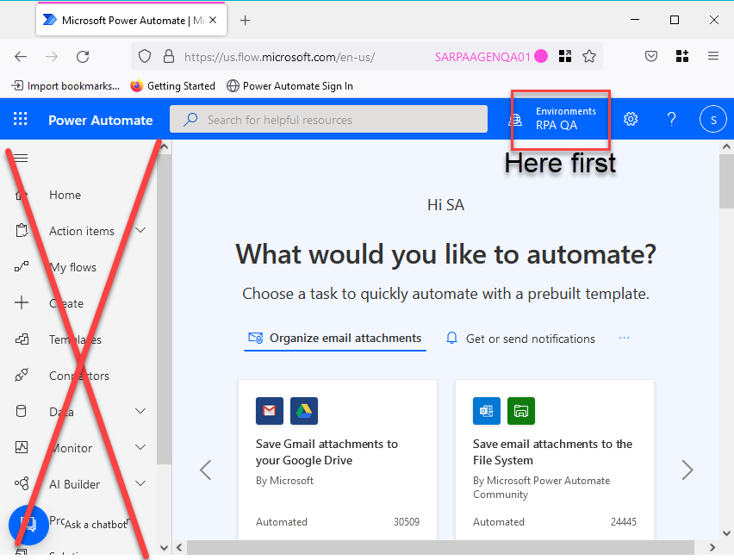Click the Search for helpful resources box
Viewport: 734px width, 560px height.
[x=328, y=119]
